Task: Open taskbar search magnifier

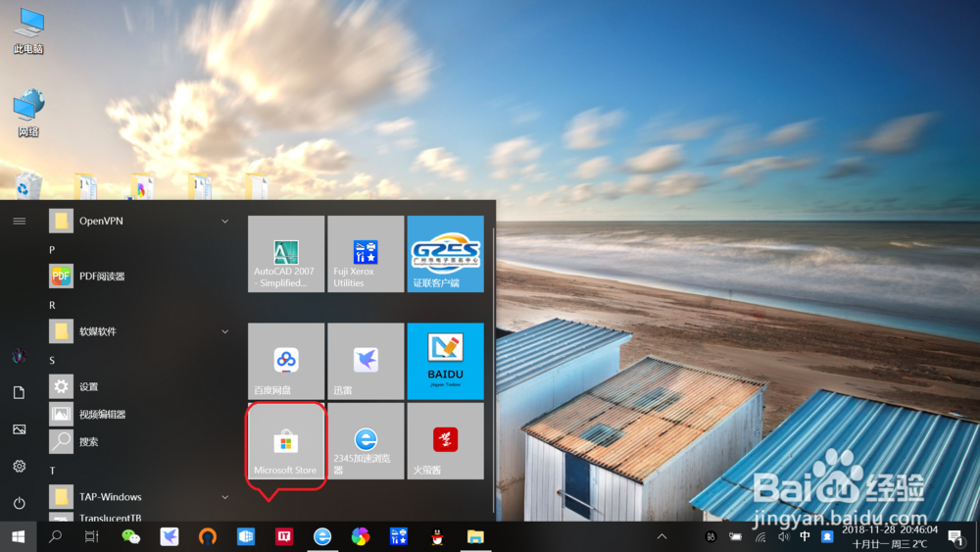Action: (55, 536)
